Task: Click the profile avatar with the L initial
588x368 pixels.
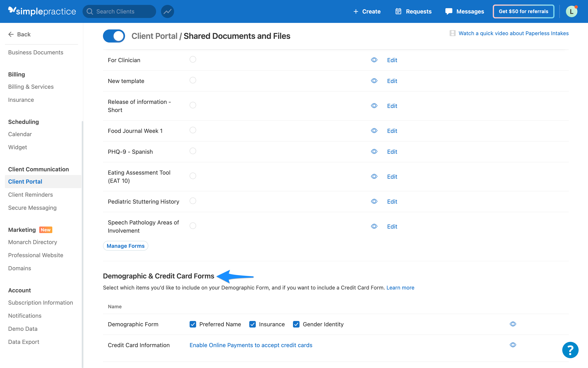Action: pos(571,11)
